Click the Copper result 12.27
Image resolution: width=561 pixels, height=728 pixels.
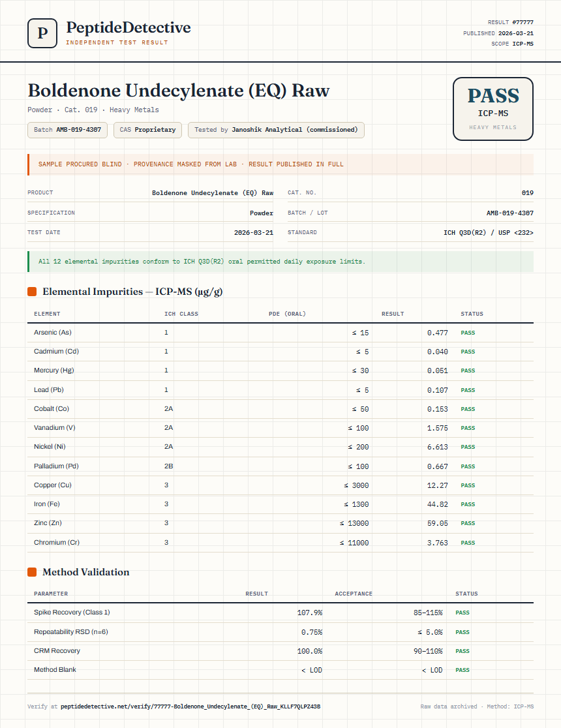(x=438, y=485)
